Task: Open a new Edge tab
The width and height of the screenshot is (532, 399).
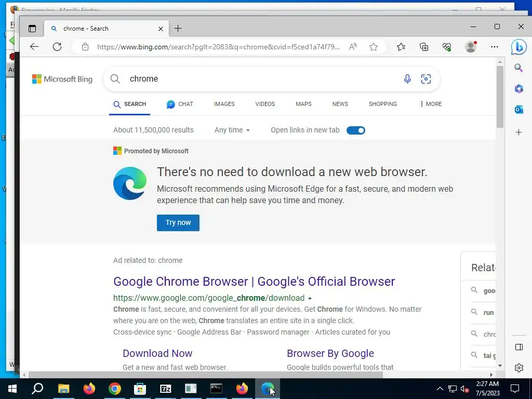Action: (178, 29)
